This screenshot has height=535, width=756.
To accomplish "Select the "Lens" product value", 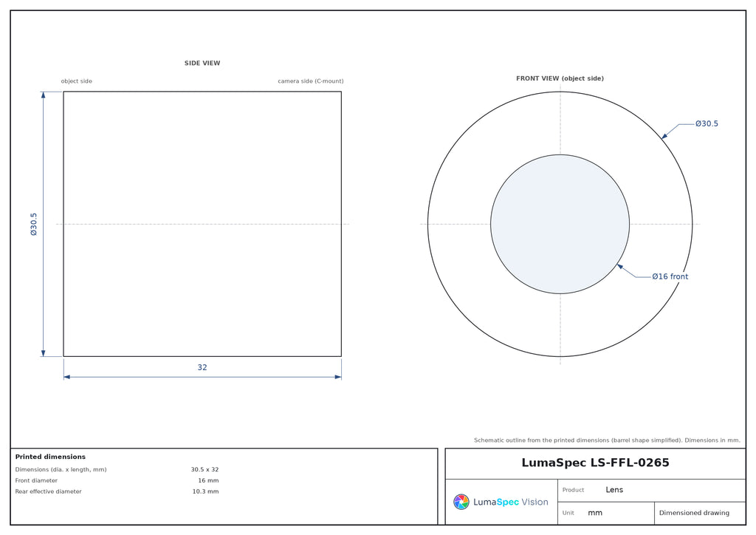I will pyautogui.click(x=614, y=490).
